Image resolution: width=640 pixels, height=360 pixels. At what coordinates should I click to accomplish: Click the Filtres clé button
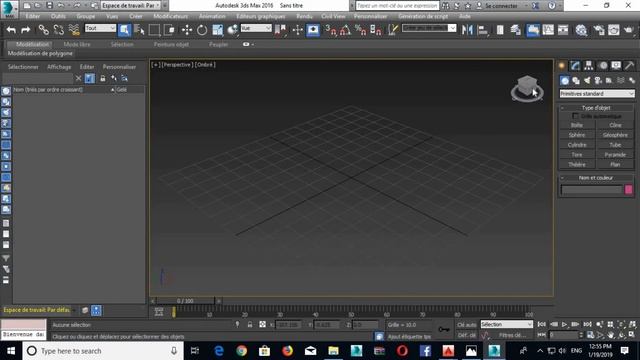pos(512,335)
